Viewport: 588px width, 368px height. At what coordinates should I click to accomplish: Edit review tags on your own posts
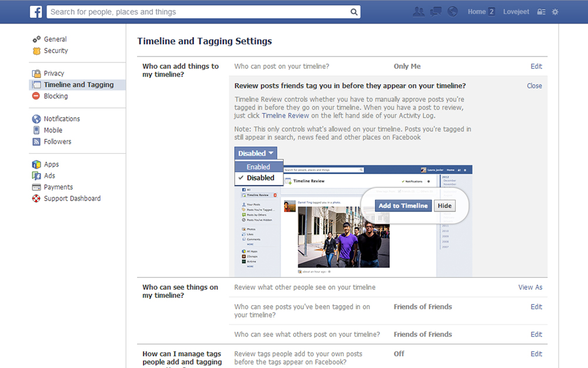pyautogui.click(x=536, y=354)
